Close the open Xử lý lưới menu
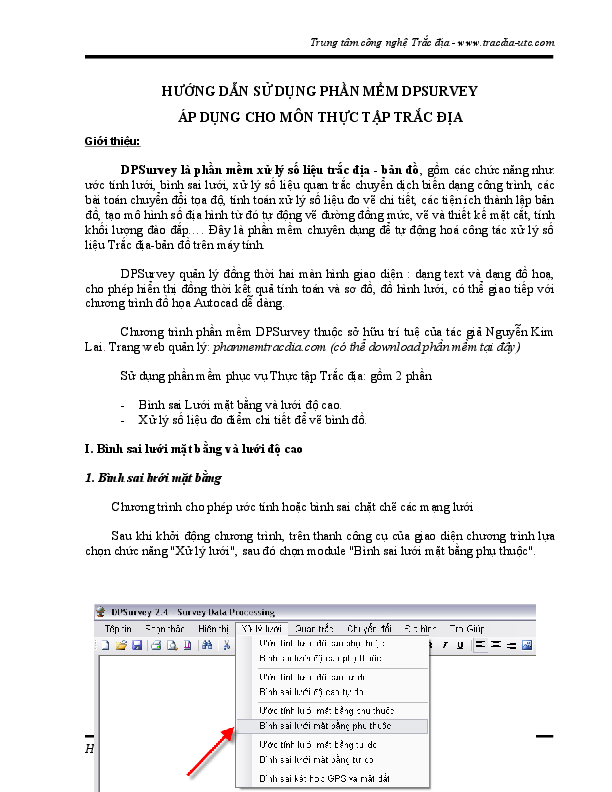The image size is (612, 792). coord(262,629)
